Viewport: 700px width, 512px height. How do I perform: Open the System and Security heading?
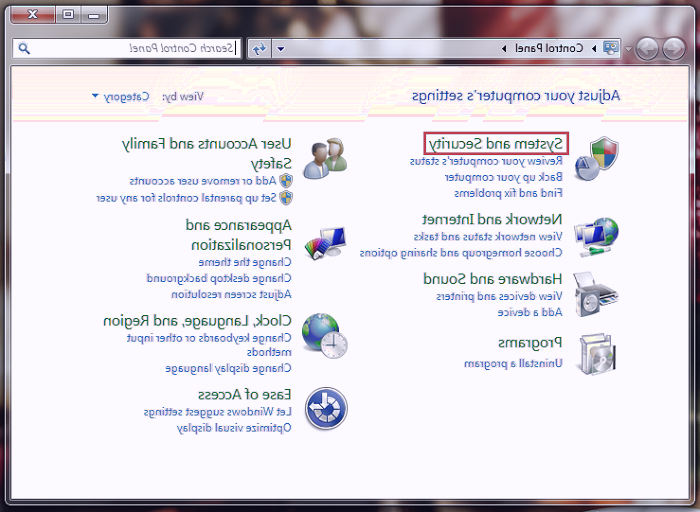tap(496, 144)
